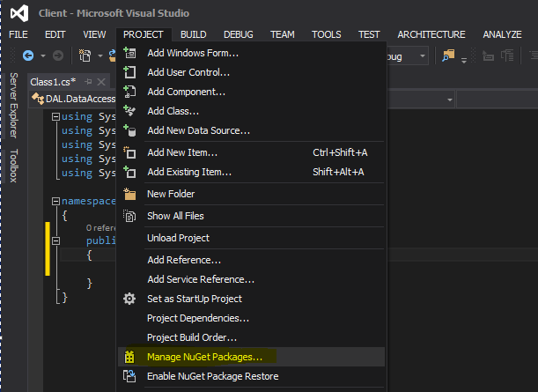Click Add Windows Form icon
Screen dimensions: 538x392
coord(129,53)
